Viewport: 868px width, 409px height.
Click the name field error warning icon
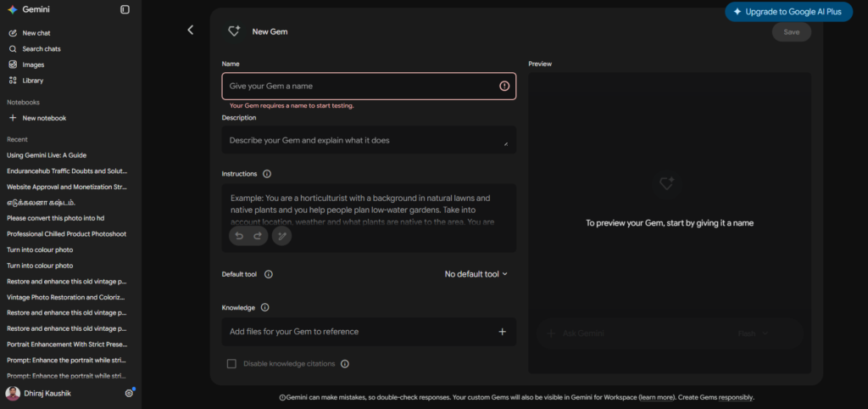tap(504, 86)
